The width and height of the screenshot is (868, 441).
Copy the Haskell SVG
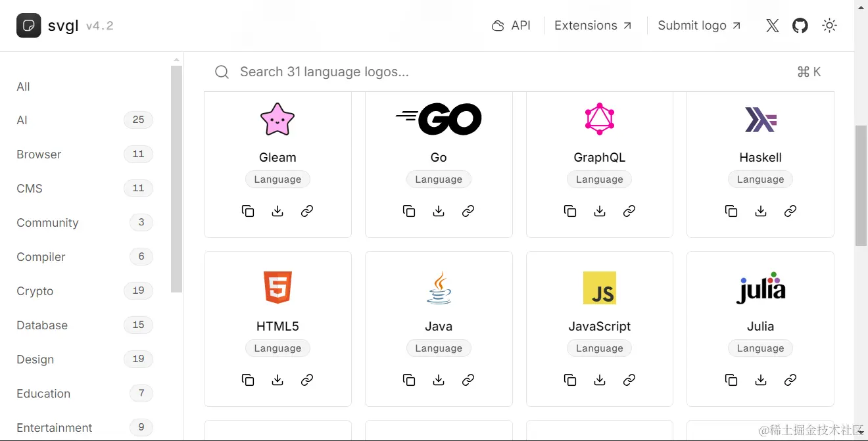pos(731,211)
